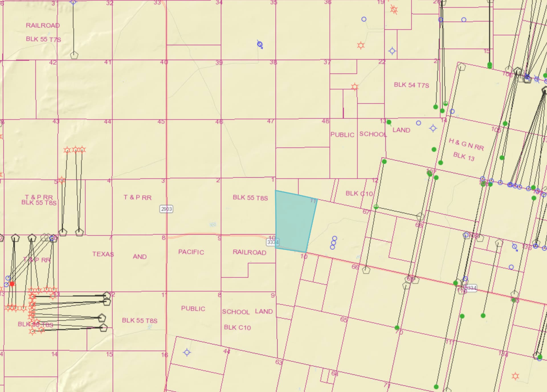547x392 pixels.
Task: Select section number 63 label
Action: [x=279, y=362]
